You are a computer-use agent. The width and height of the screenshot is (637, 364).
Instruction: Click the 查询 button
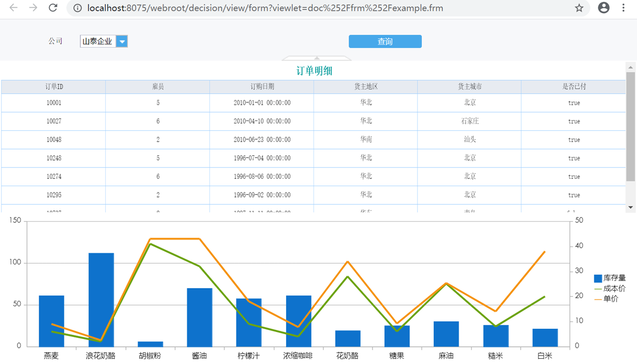[385, 42]
